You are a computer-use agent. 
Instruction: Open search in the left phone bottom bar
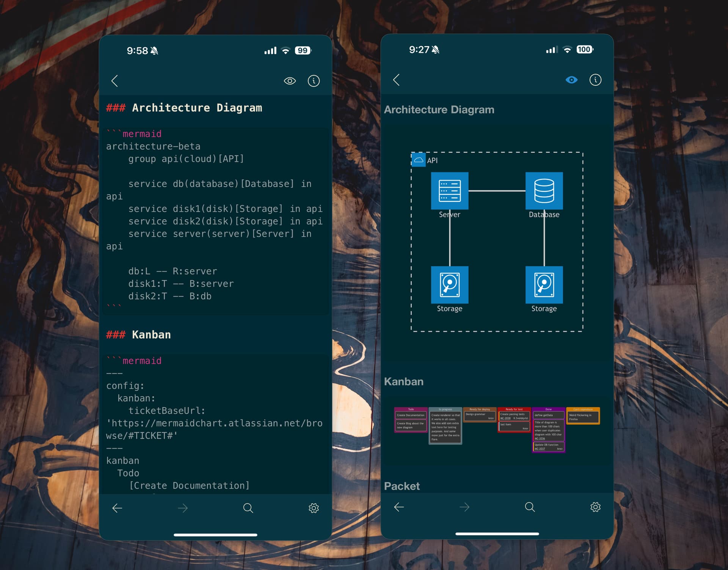tap(248, 508)
